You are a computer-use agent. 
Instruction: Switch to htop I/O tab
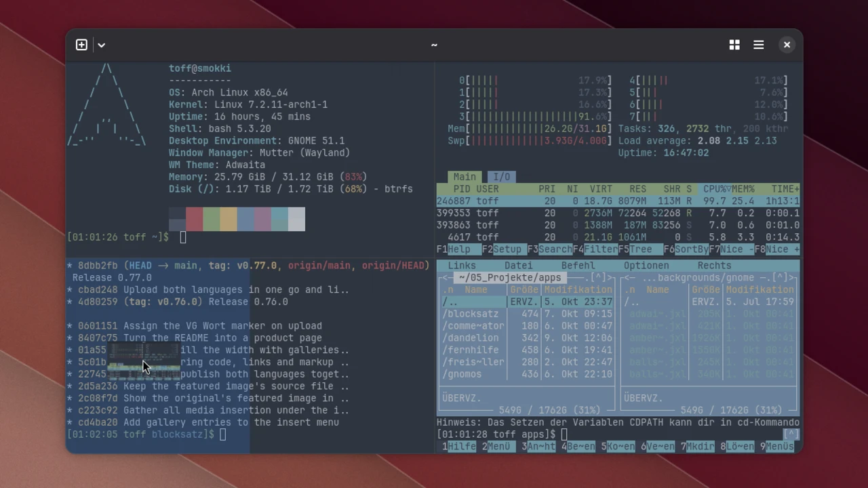tap(501, 177)
